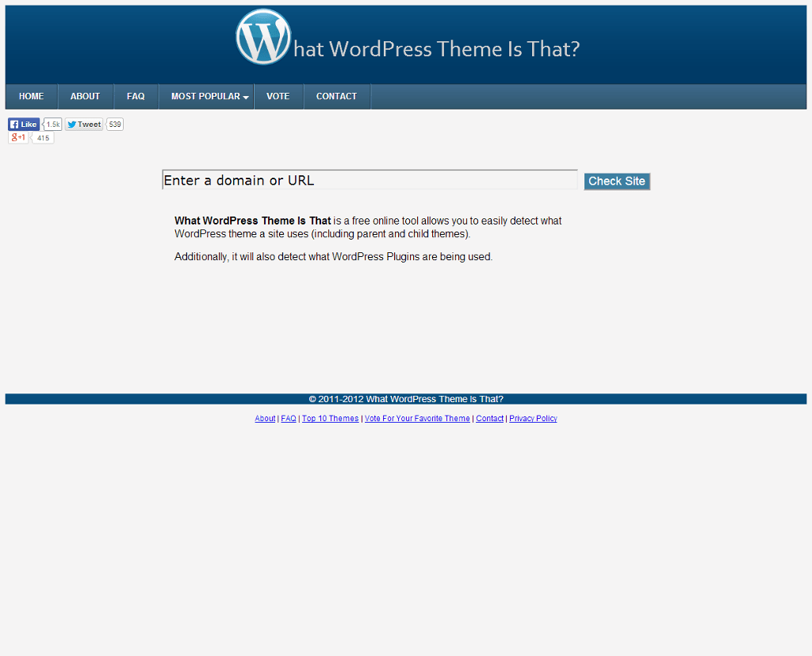Image resolution: width=812 pixels, height=656 pixels.
Task: Open the Privacy Policy footer link
Action: tap(533, 418)
